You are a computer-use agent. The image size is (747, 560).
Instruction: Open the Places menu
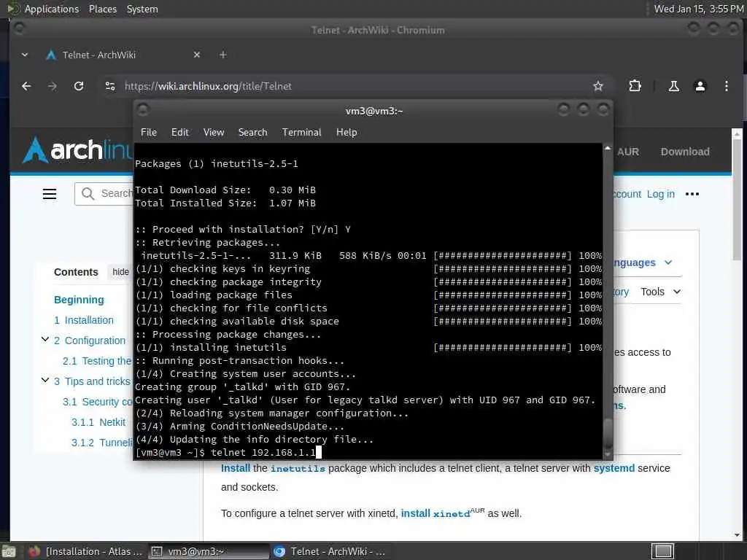pyautogui.click(x=102, y=9)
